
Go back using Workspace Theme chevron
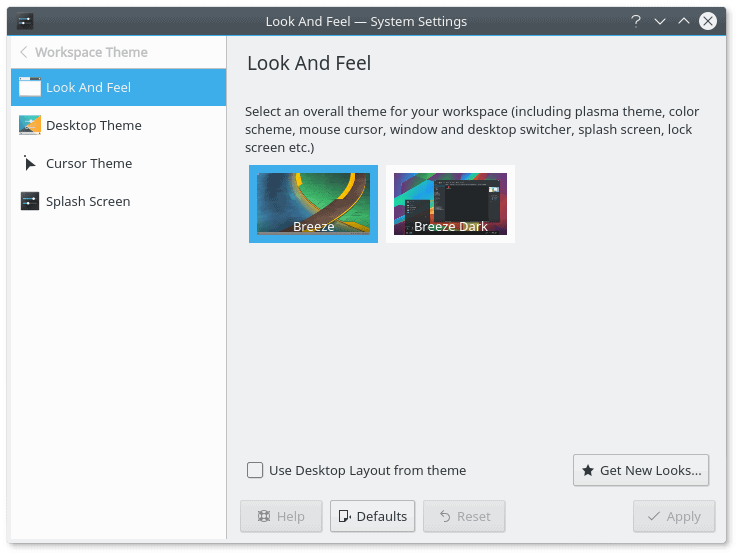(x=24, y=52)
